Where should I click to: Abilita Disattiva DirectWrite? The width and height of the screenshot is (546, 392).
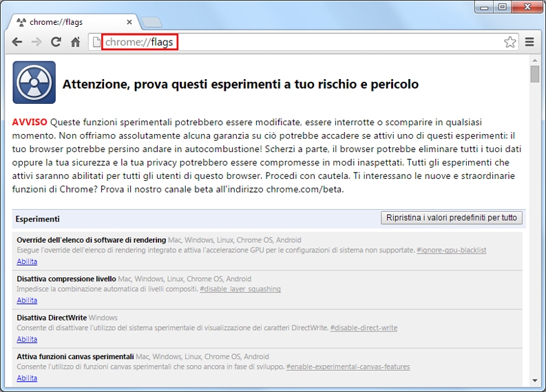27,340
